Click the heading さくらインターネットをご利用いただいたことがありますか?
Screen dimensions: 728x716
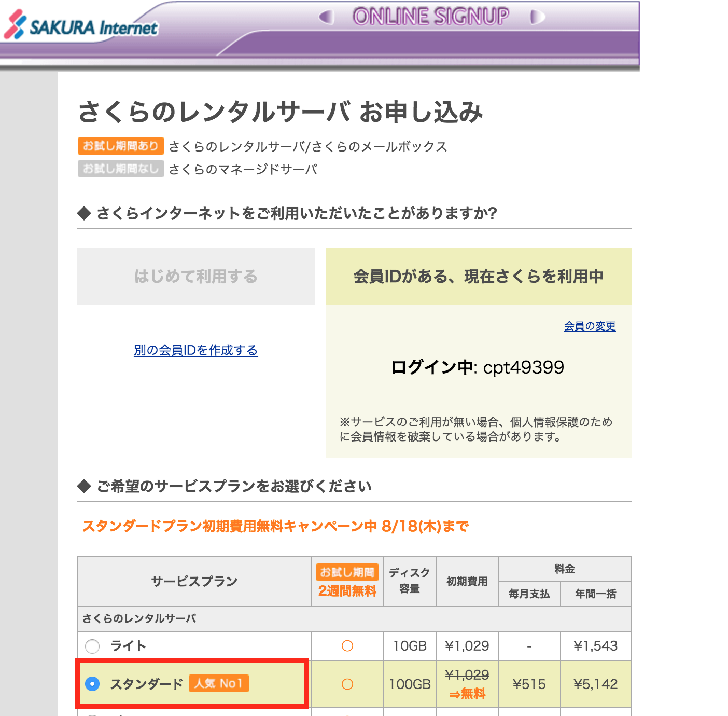coord(297,213)
